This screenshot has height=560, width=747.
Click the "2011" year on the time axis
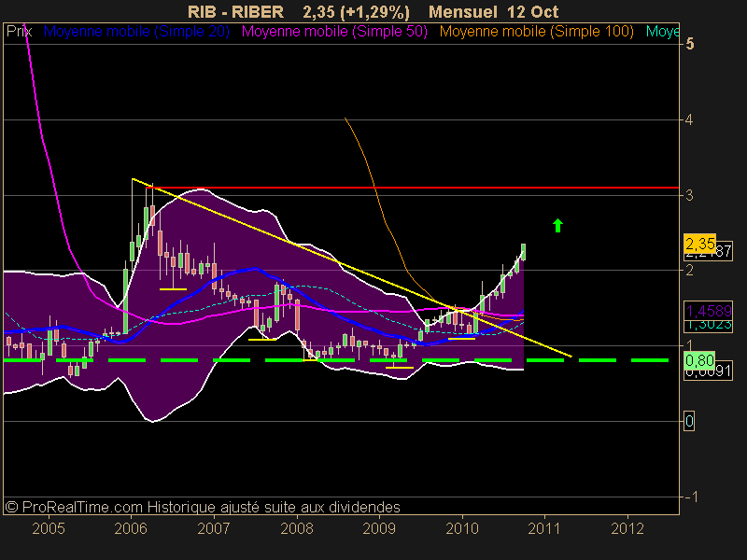(x=544, y=528)
